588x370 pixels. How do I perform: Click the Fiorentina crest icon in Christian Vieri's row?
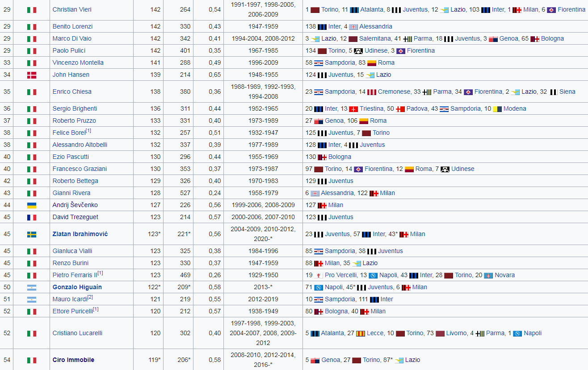coord(551,10)
